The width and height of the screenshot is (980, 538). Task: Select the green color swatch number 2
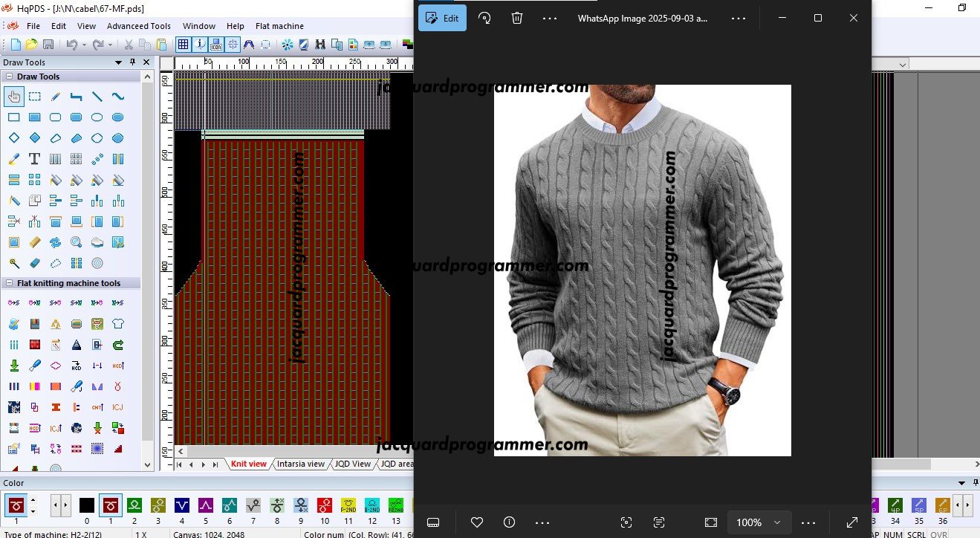click(134, 505)
